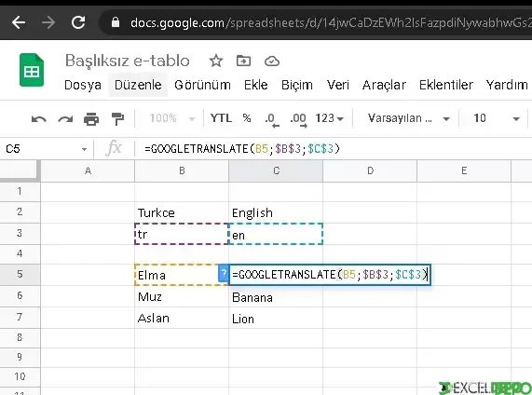This screenshot has height=395, width=532.
Task: Format as YTL currency
Action: click(221, 118)
